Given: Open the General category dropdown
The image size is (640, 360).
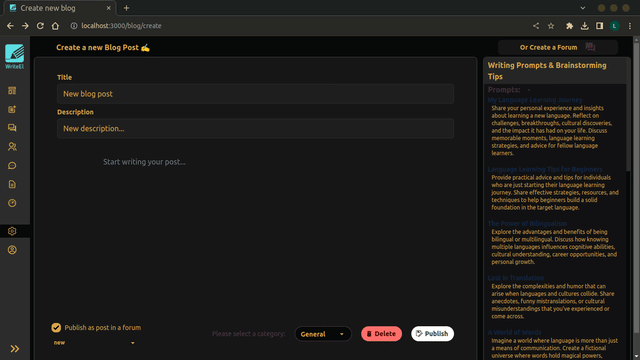Looking at the screenshot, I should pyautogui.click(x=323, y=334).
